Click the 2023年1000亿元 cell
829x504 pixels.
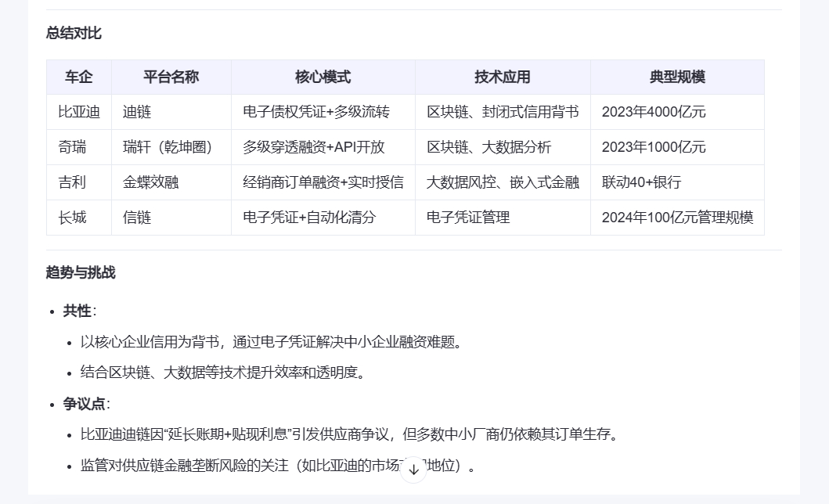pyautogui.click(x=677, y=147)
